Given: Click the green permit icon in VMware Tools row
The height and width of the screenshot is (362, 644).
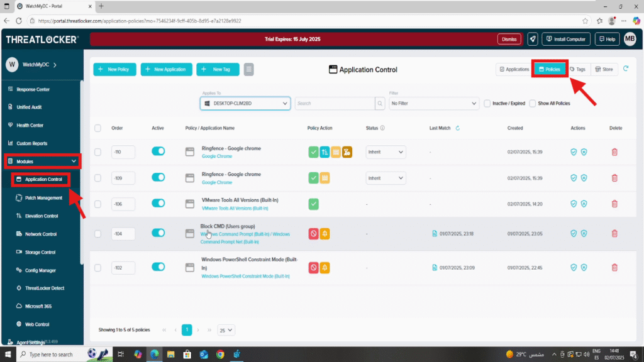Looking at the screenshot, I should (x=313, y=204).
